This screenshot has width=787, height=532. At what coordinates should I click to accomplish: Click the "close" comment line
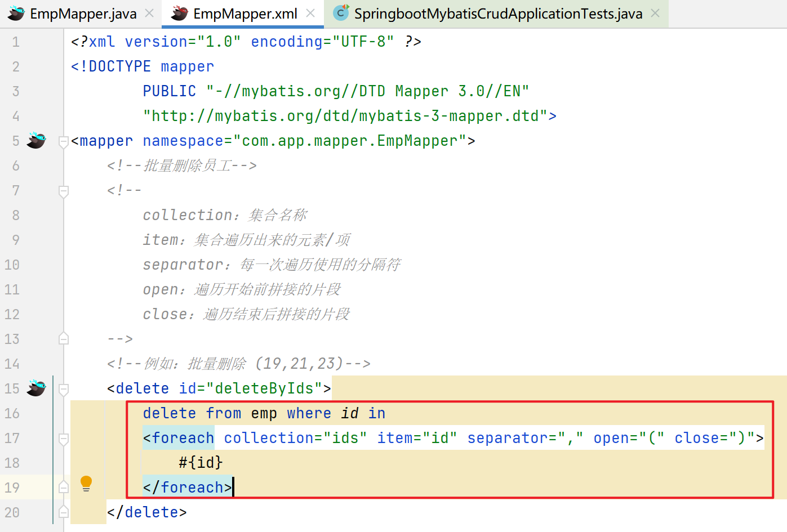pos(247,314)
